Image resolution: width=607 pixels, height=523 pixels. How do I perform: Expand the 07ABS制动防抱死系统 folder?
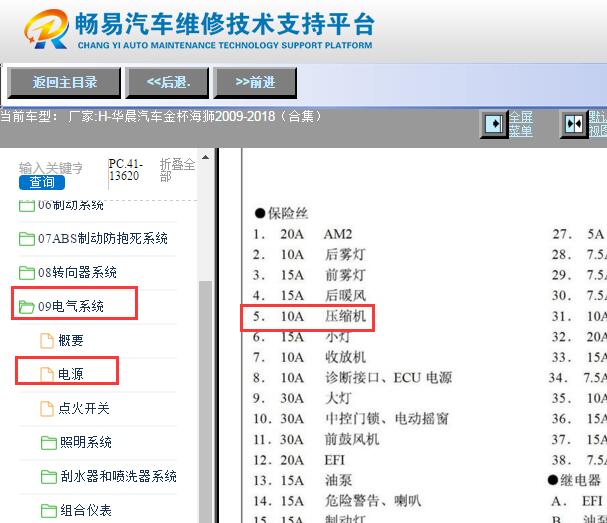pyautogui.click(x=103, y=238)
